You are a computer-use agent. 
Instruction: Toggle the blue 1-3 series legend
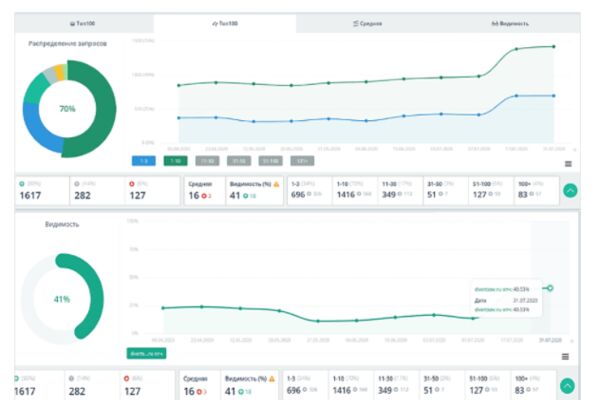(143, 161)
